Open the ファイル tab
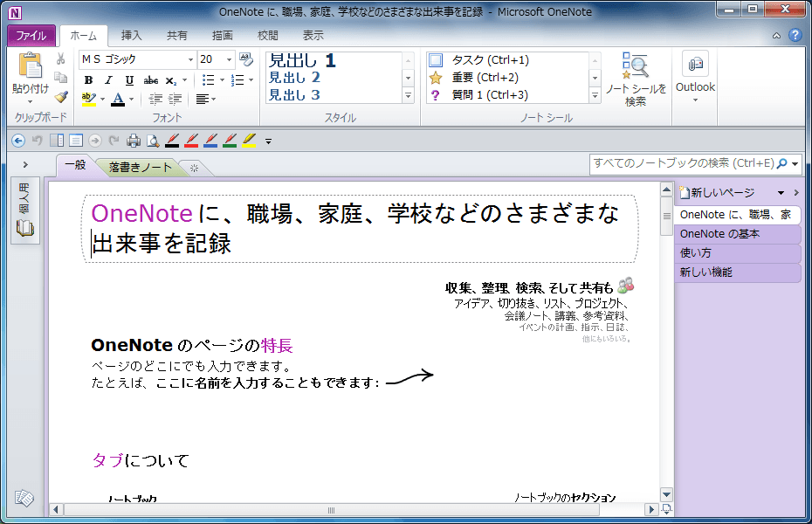812x524 pixels. point(31,36)
